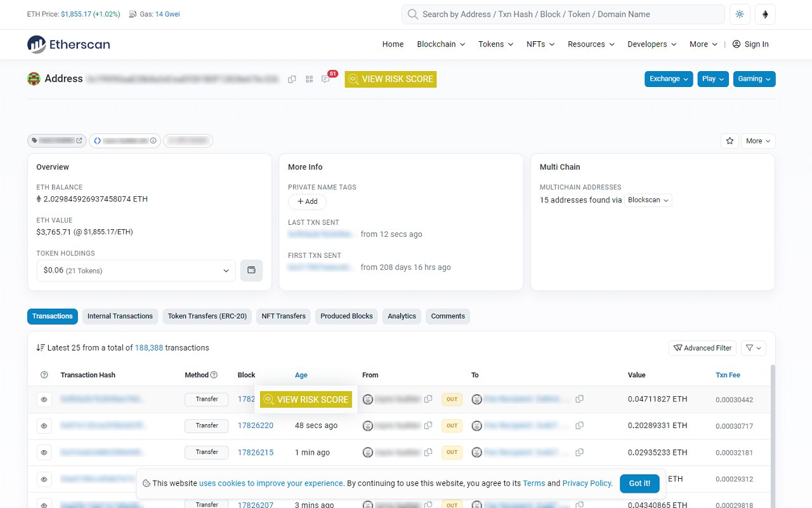Open the Terms link in cookie notice
812x508 pixels.
(x=534, y=483)
